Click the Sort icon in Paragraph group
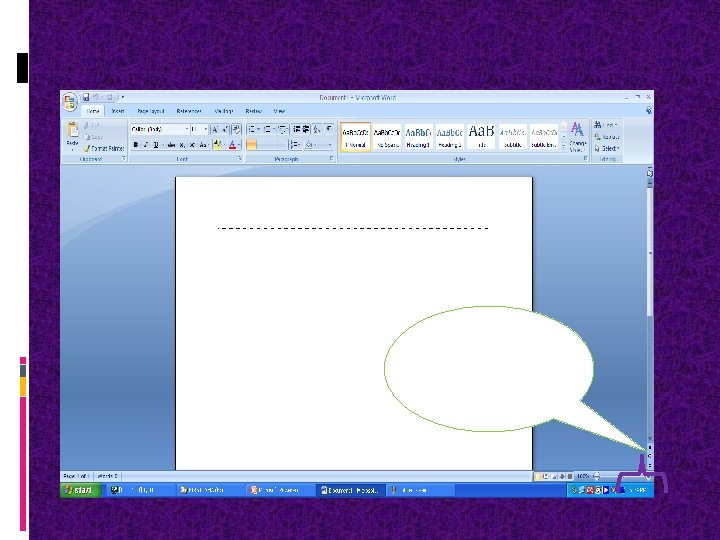 click(x=317, y=129)
